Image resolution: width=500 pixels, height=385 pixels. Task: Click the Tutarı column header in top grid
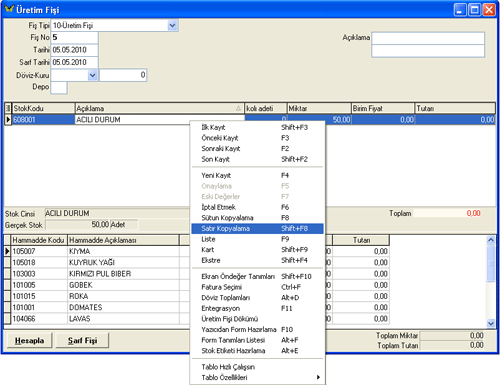click(455, 108)
